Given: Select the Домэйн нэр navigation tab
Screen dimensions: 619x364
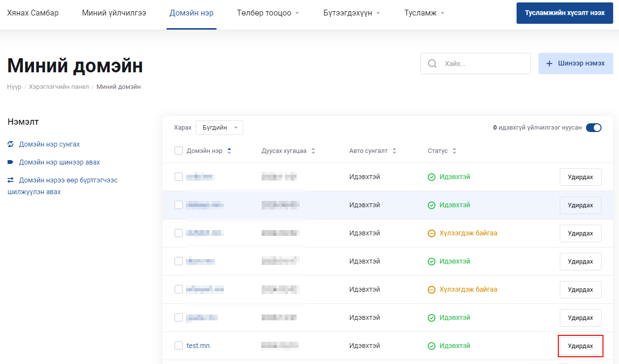Looking at the screenshot, I should click(191, 13).
